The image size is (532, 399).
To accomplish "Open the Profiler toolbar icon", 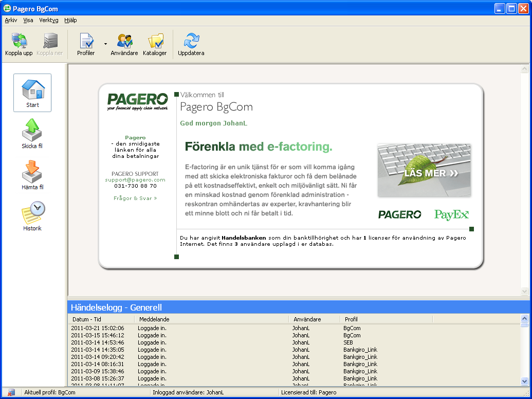I will (86, 41).
